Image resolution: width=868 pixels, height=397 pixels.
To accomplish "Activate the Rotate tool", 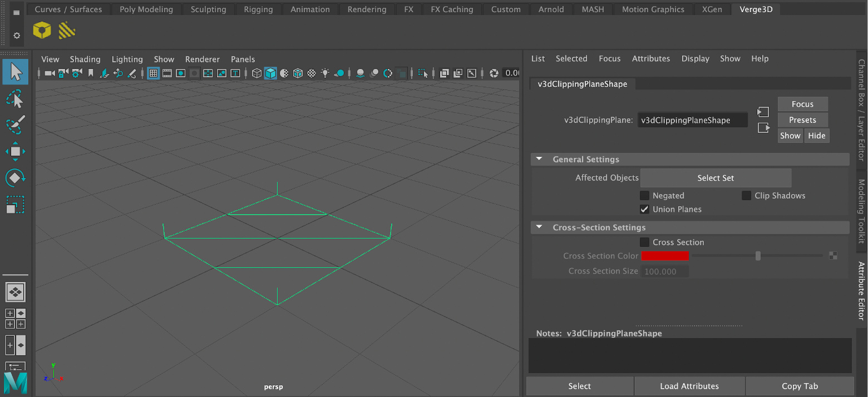I will [16, 178].
